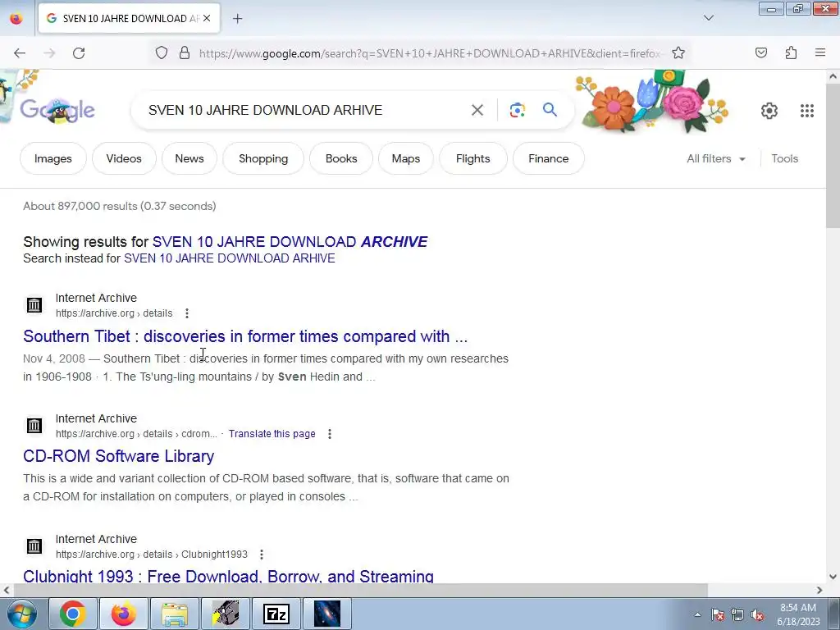
Task: Switch to Maps results
Action: coord(405,158)
